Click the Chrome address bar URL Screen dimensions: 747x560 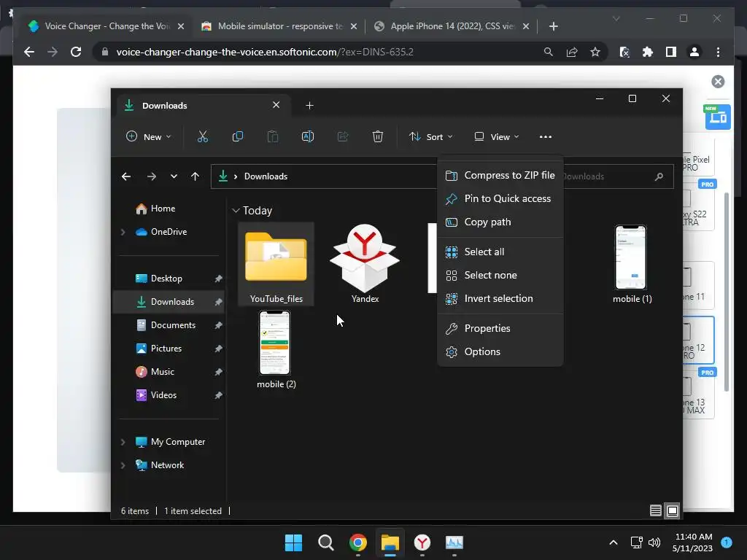point(265,52)
